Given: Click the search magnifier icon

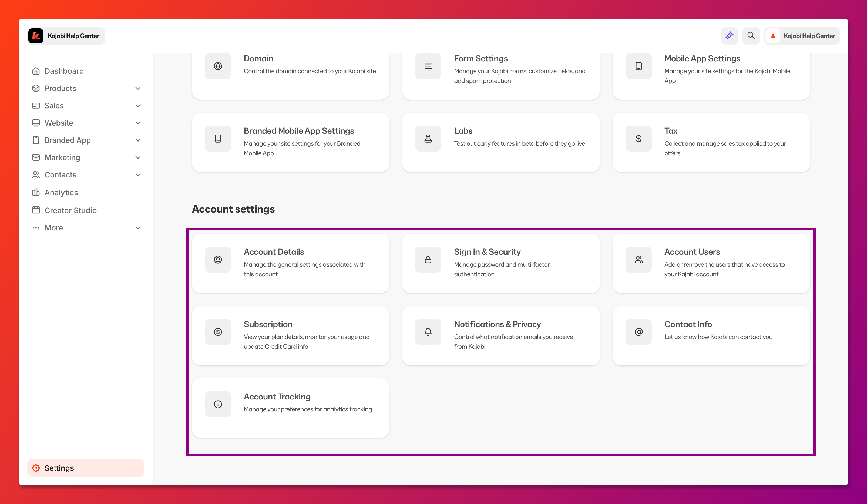Looking at the screenshot, I should (x=751, y=36).
